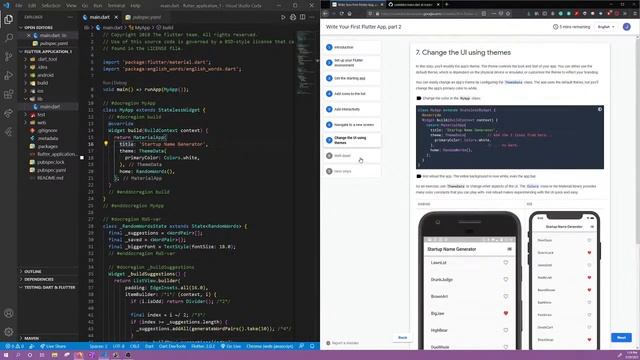Open browser hamburger menu
Image resolution: width=640 pixels, height=360 pixels.
click(635, 13)
